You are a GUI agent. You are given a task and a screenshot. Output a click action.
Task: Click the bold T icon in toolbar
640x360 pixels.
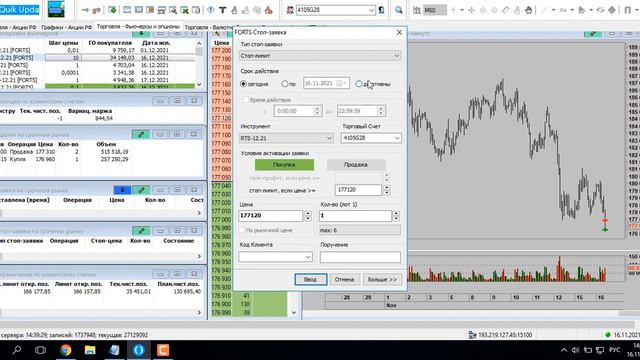[222, 10]
